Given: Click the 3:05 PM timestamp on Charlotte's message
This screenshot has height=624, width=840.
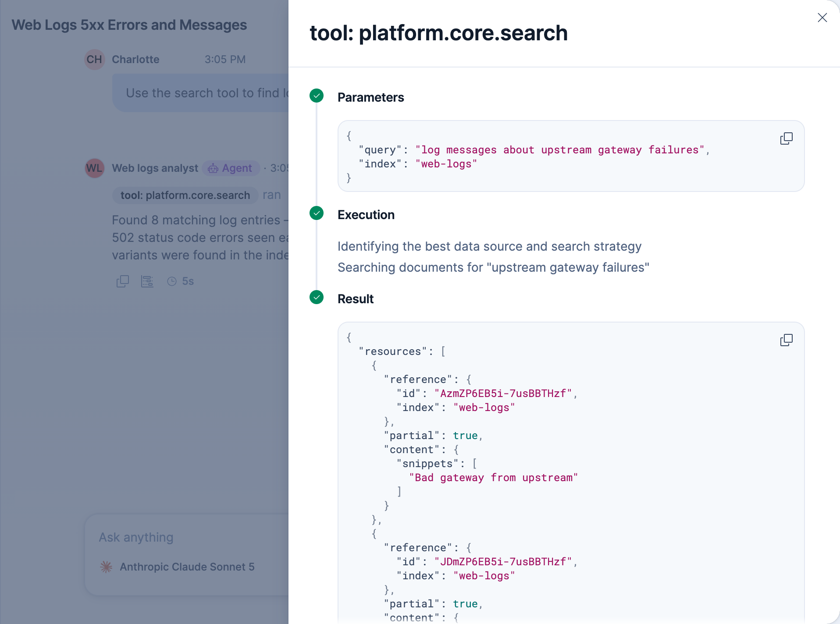Looking at the screenshot, I should [225, 60].
